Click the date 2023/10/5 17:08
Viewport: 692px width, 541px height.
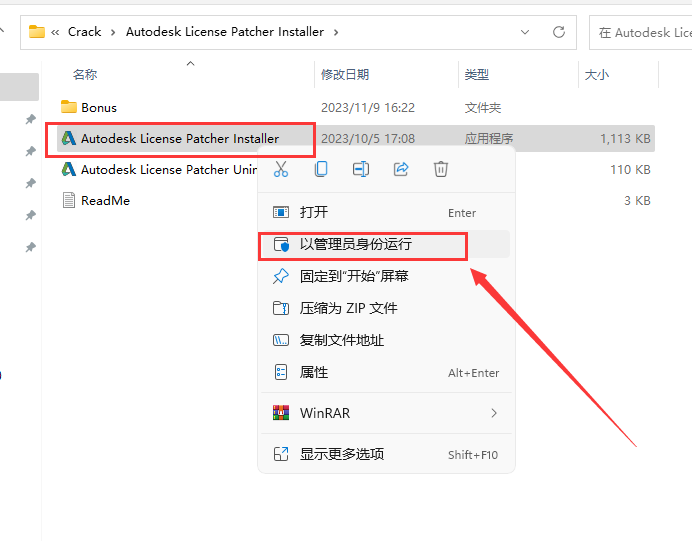pos(368,139)
